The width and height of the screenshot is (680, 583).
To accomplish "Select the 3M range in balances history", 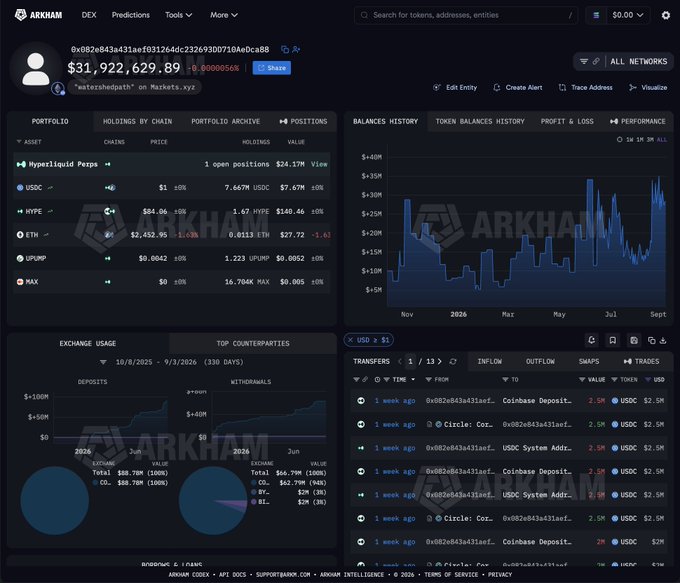I will click(x=650, y=140).
